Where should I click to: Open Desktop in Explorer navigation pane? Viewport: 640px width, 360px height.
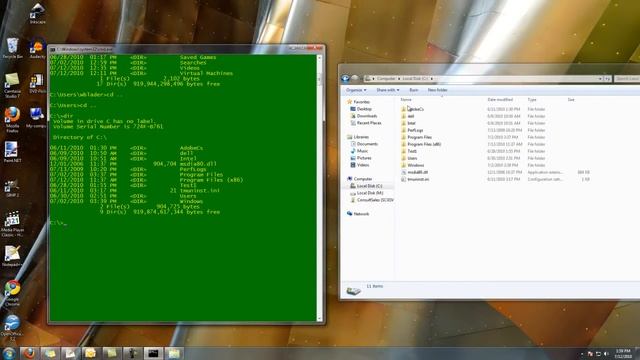point(361,109)
